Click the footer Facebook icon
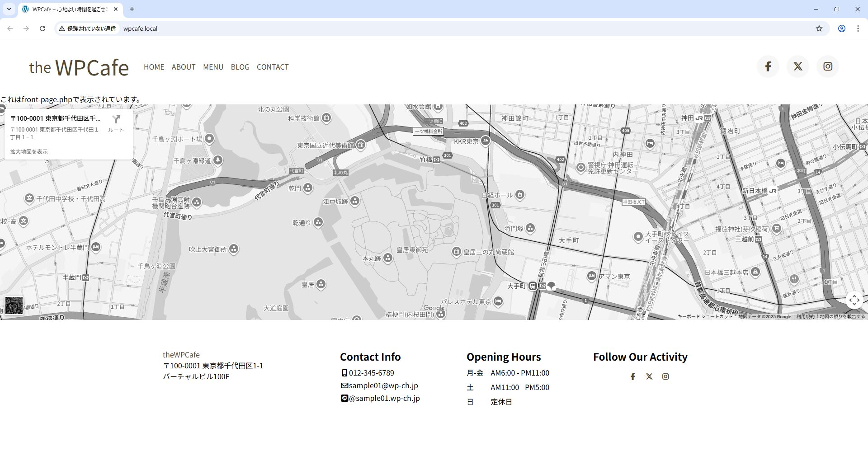The height and width of the screenshot is (470, 868). pyautogui.click(x=633, y=376)
